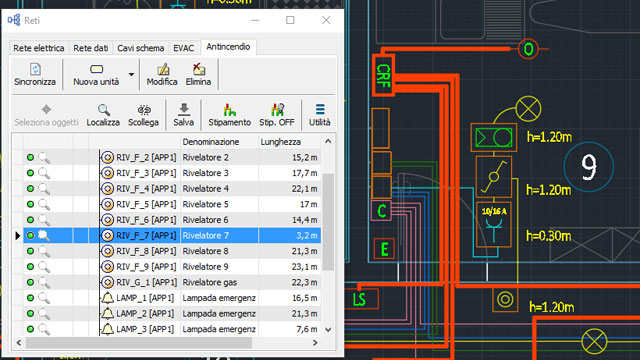Toggle the green status dot for RIV_F_4
640x360 pixels.
30,189
